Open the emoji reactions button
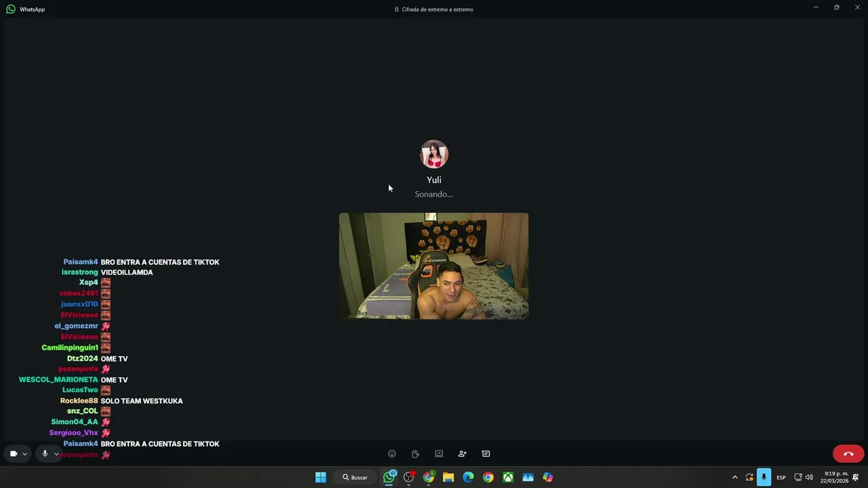The width and height of the screenshot is (868, 488). [392, 453]
